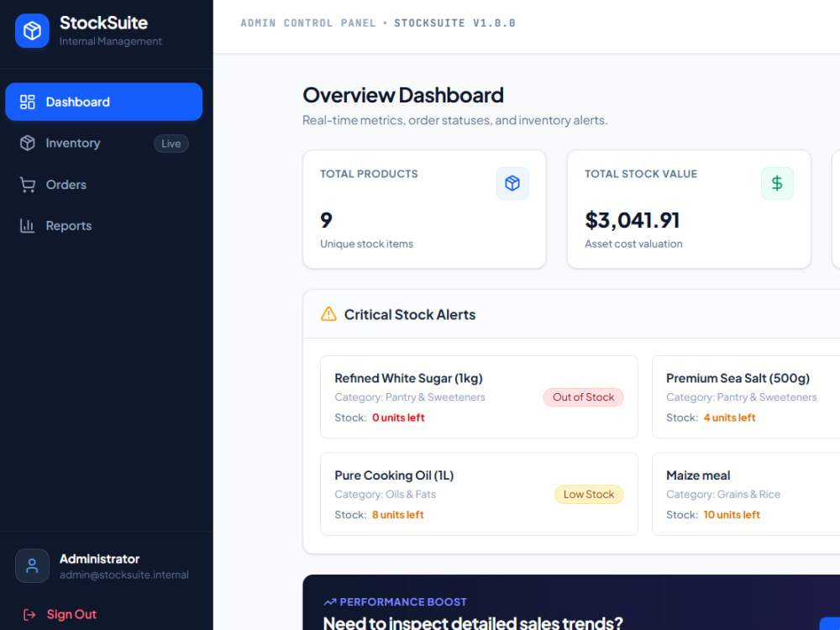This screenshot has height=630, width=840.
Task: Click 'Unique stock items' caption
Action: pyautogui.click(x=366, y=244)
